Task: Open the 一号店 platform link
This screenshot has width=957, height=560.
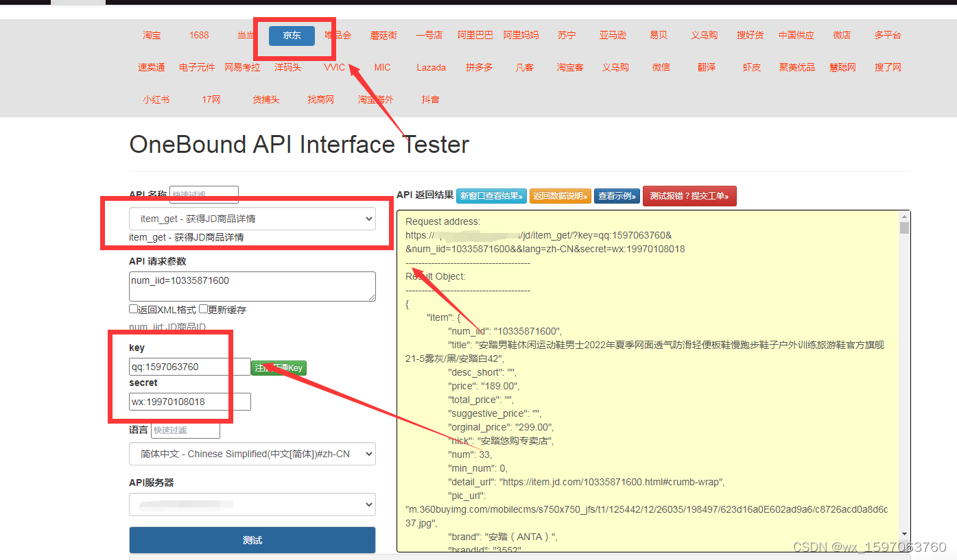Action: pos(429,35)
